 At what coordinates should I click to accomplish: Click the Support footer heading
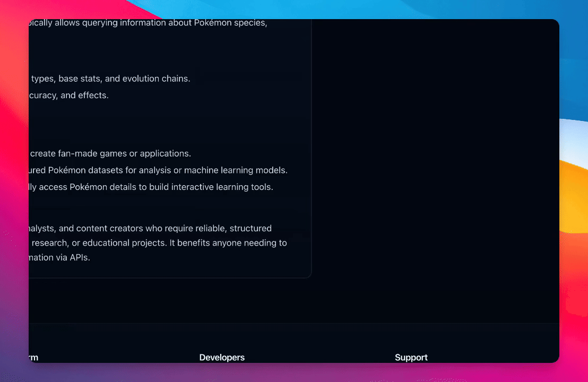(x=411, y=357)
